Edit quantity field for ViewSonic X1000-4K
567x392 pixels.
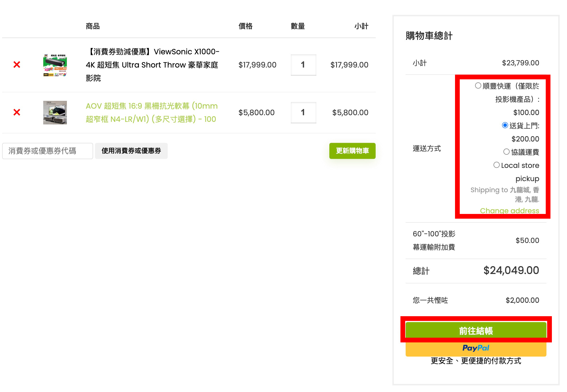(x=303, y=65)
